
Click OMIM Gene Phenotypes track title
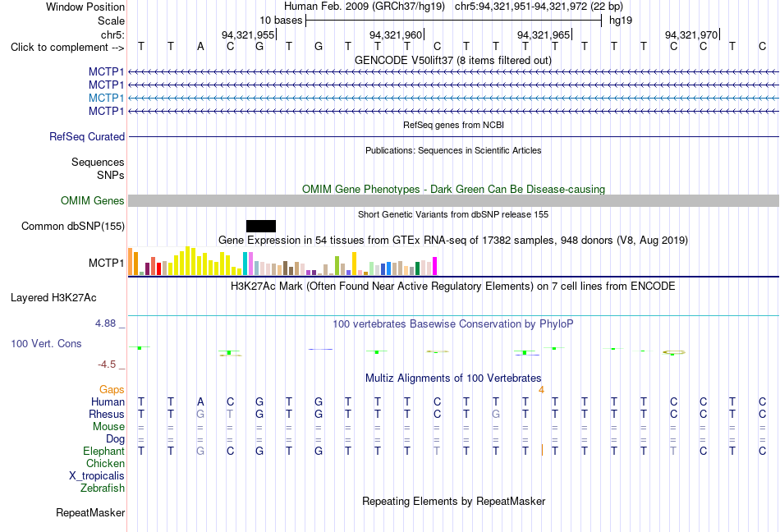[x=453, y=190]
